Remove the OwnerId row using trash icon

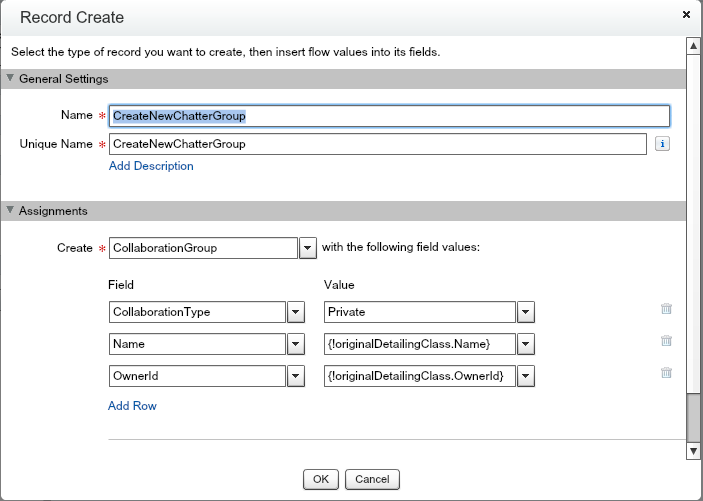(x=666, y=374)
